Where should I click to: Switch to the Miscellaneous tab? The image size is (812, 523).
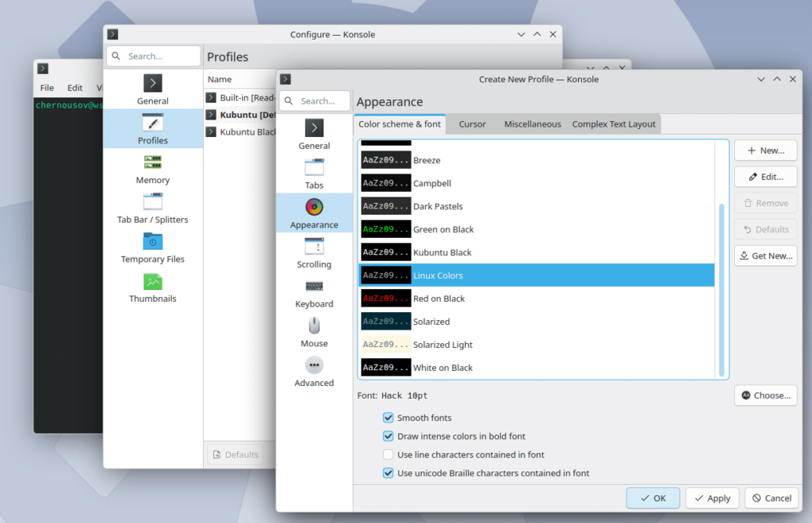click(532, 124)
